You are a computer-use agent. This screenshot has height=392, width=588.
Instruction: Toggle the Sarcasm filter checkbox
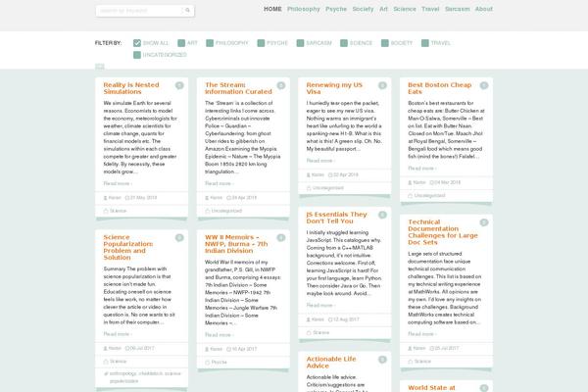pos(301,43)
